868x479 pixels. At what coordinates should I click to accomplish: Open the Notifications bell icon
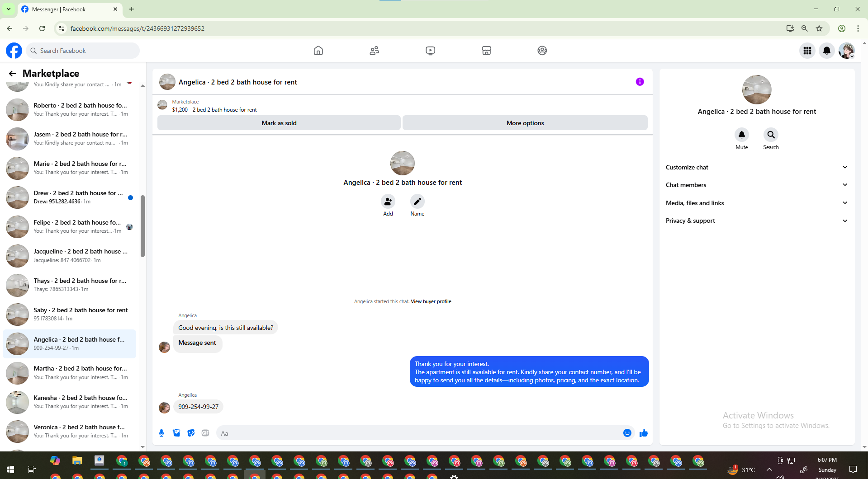pyautogui.click(x=827, y=51)
